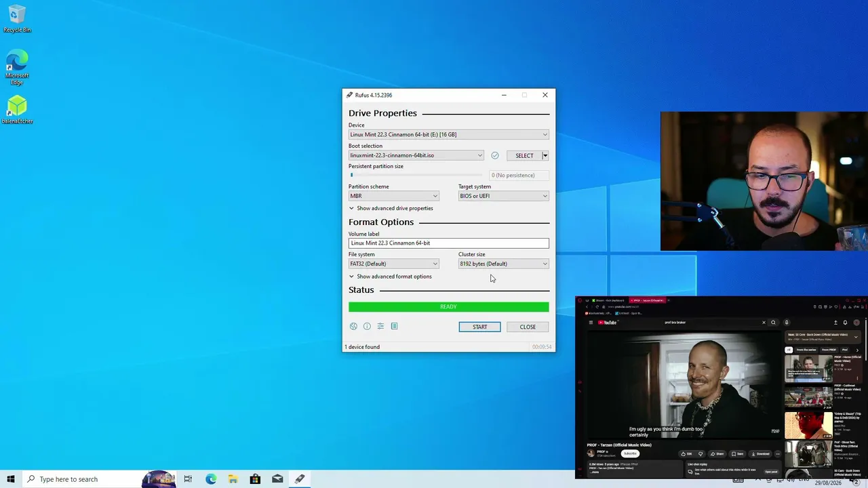868x488 pixels.
Task: Click the Download button under the video
Action: pyautogui.click(x=760, y=454)
